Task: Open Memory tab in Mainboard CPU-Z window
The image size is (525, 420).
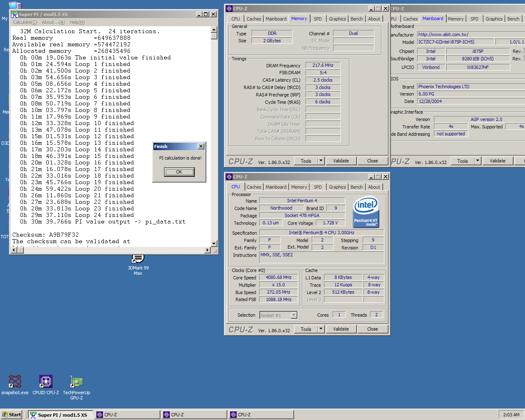Action: point(456,19)
